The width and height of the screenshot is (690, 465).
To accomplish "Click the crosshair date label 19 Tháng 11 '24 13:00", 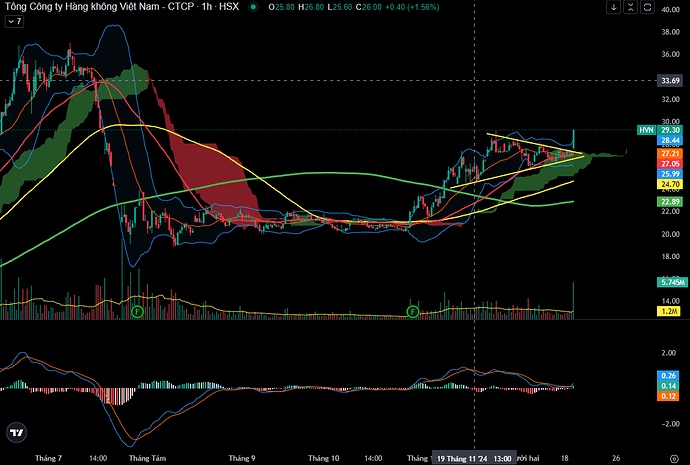I will tap(473, 458).
